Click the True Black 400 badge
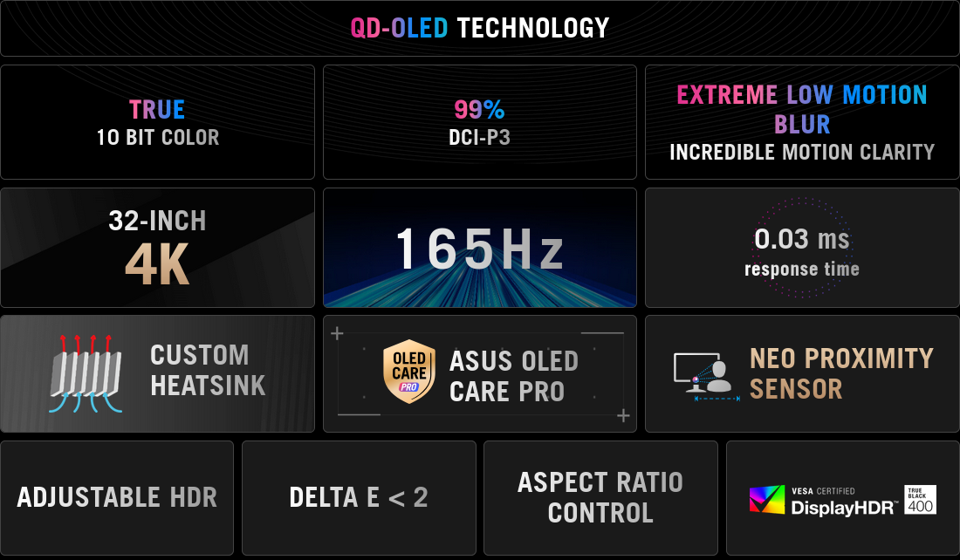This screenshot has height=560, width=960. (x=920, y=500)
